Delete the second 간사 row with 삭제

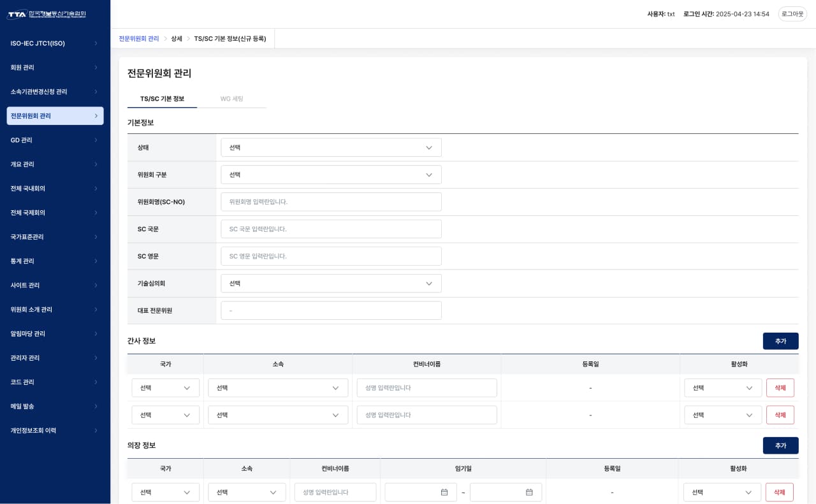click(780, 415)
